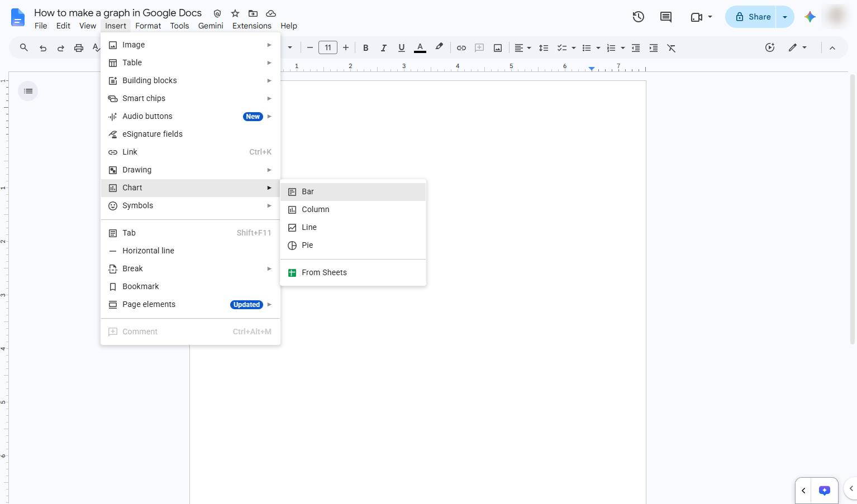Screen dimensions: 857x504
Task: Choose eSignature fields from Insert menu
Action: [191, 134]
